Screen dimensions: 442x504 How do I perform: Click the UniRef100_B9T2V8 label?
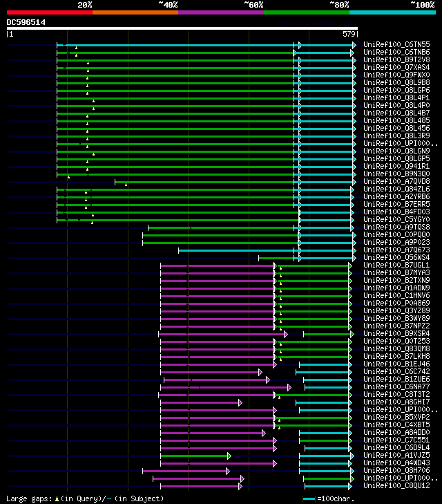(x=396, y=59)
